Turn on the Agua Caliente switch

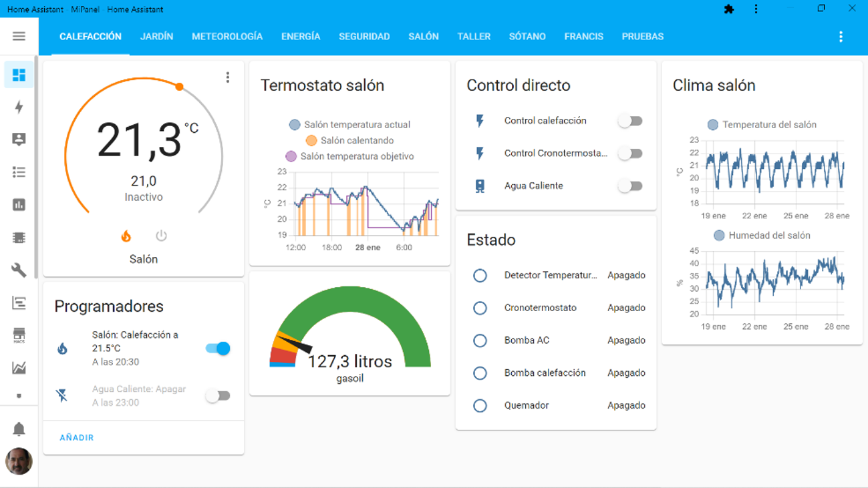(629, 186)
